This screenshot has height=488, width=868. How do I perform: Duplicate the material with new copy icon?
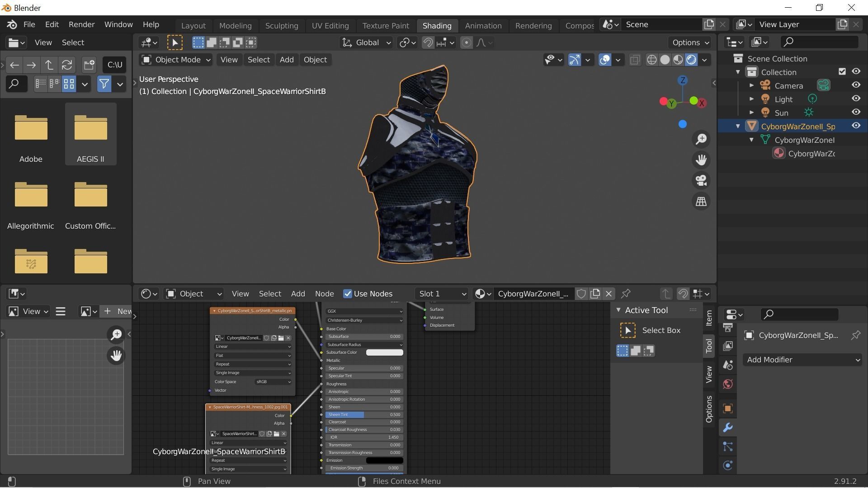pyautogui.click(x=595, y=294)
